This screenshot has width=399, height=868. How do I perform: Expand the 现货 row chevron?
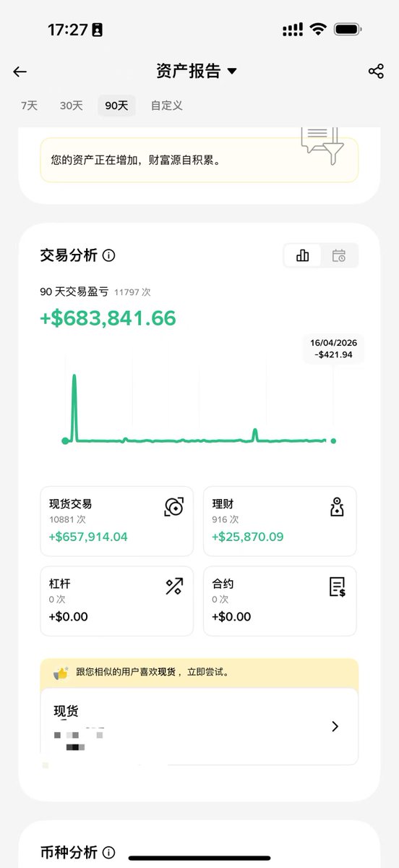tap(335, 726)
